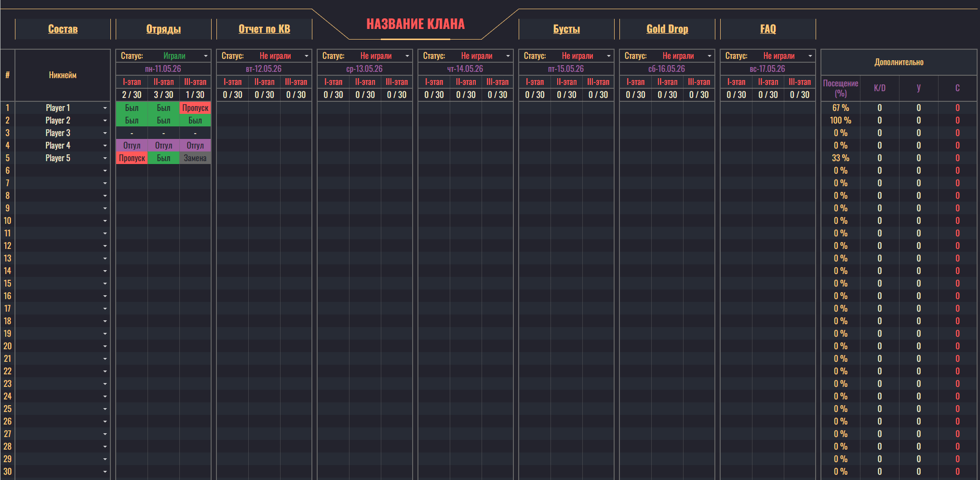This screenshot has width=980, height=480.
Task: Open the Отчет по КВ tab
Action: point(264,29)
